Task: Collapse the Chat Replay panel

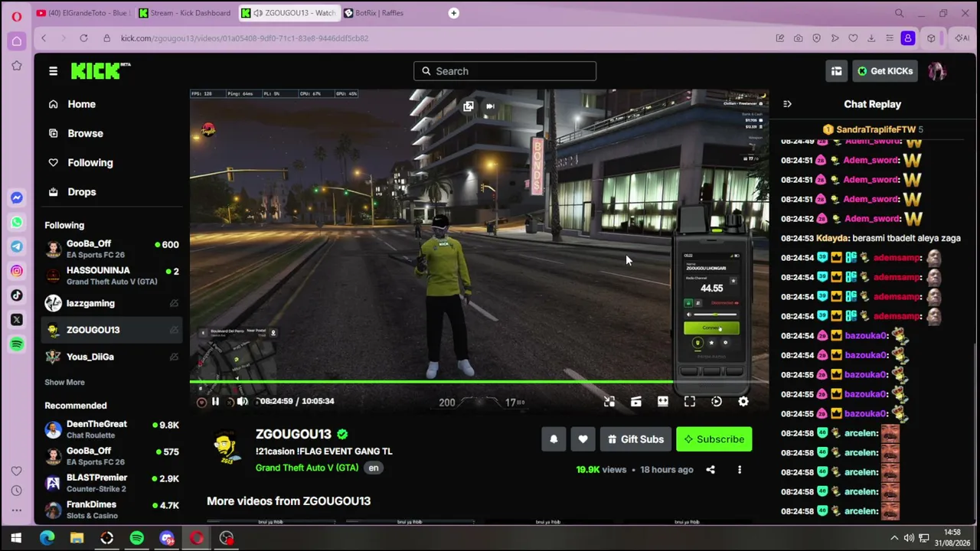Action: click(787, 104)
